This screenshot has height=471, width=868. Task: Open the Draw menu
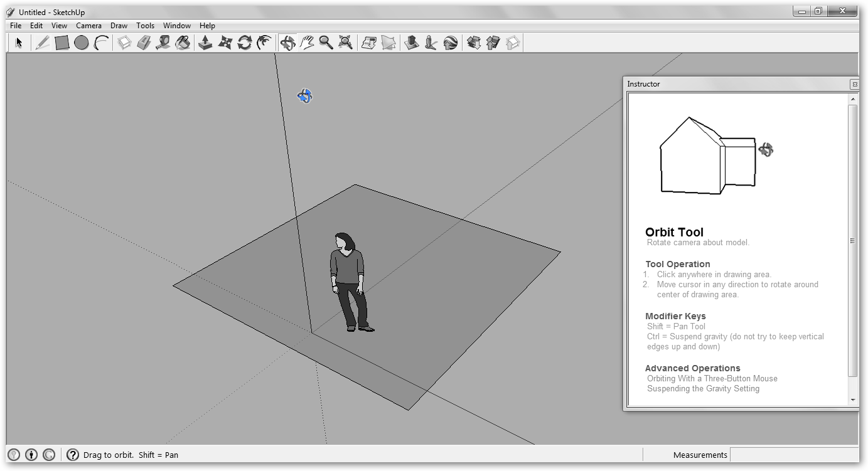point(119,26)
